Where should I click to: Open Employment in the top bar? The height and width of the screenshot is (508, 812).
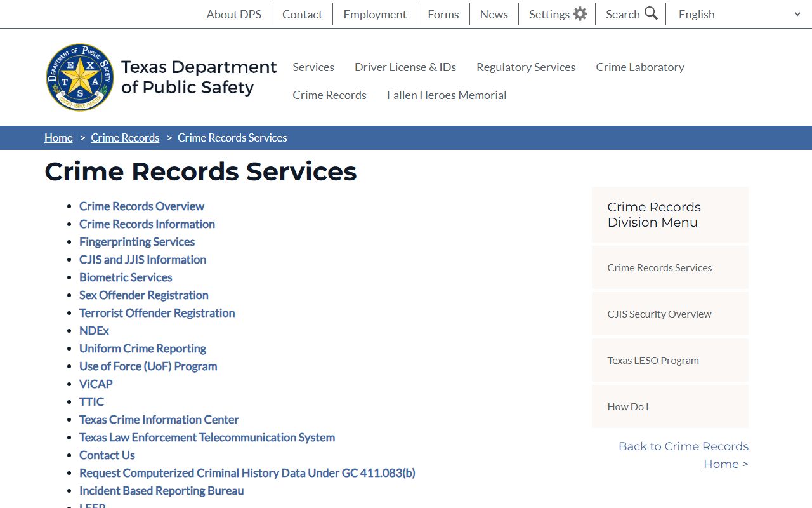coord(375,14)
